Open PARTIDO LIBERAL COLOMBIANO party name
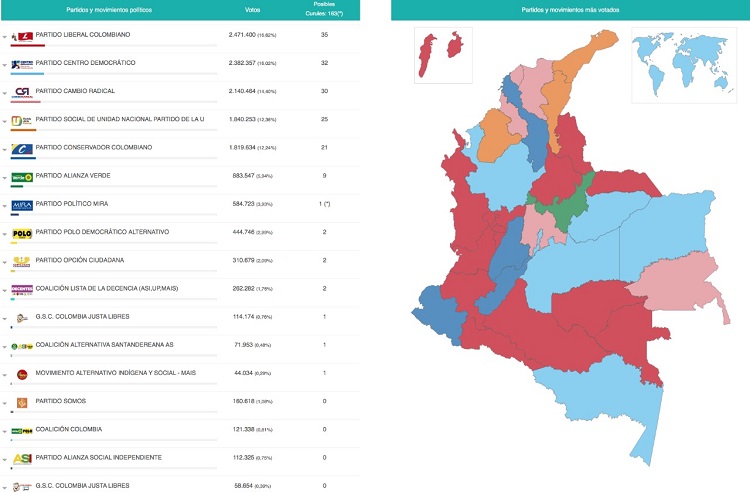The width and height of the screenshot is (750, 492). click(x=83, y=34)
